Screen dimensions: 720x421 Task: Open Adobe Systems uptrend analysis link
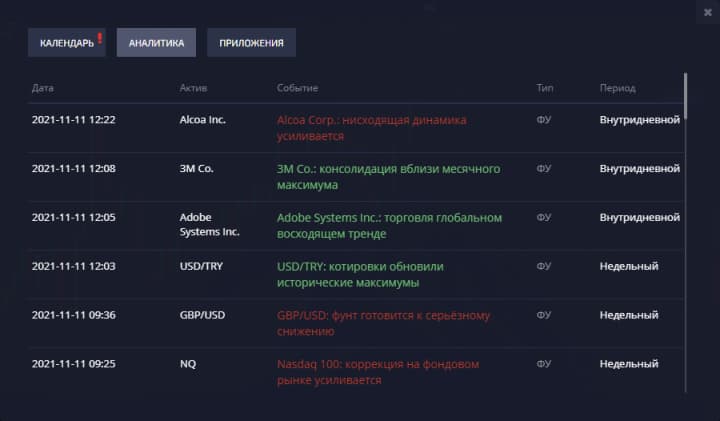[389, 225]
